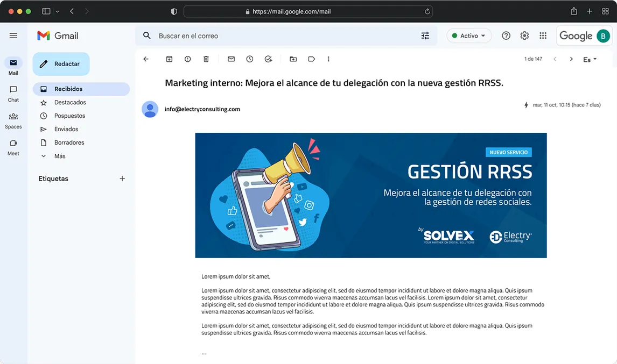Expand the Más section in sidebar

point(59,156)
